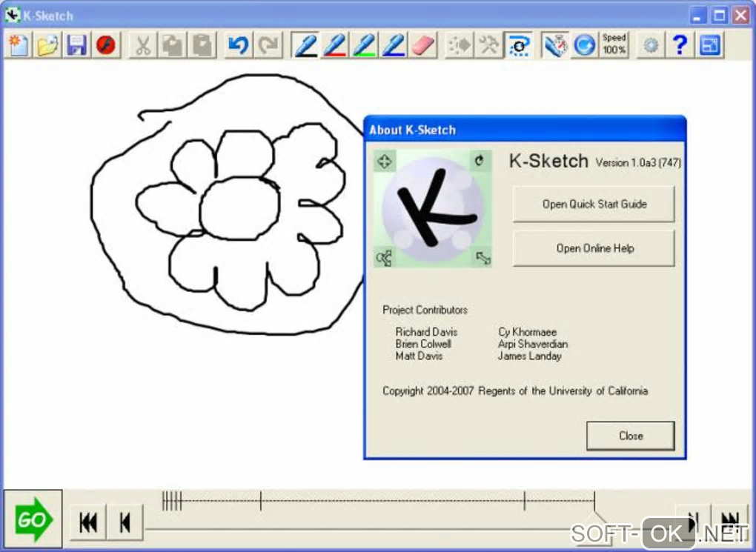
Task: Paste from clipboard with the paste icon
Action: (x=202, y=46)
